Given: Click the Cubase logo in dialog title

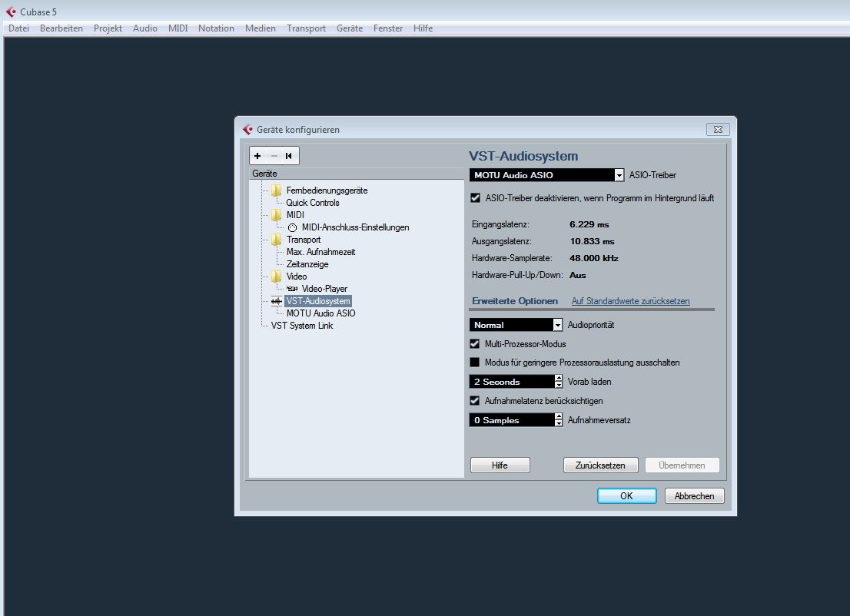Looking at the screenshot, I should (247, 130).
